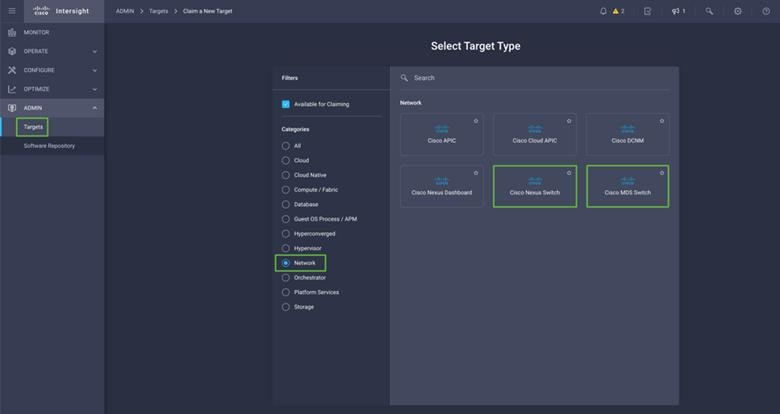
Task: Choose the Cisco Nexus Dashboard card
Action: (x=442, y=187)
